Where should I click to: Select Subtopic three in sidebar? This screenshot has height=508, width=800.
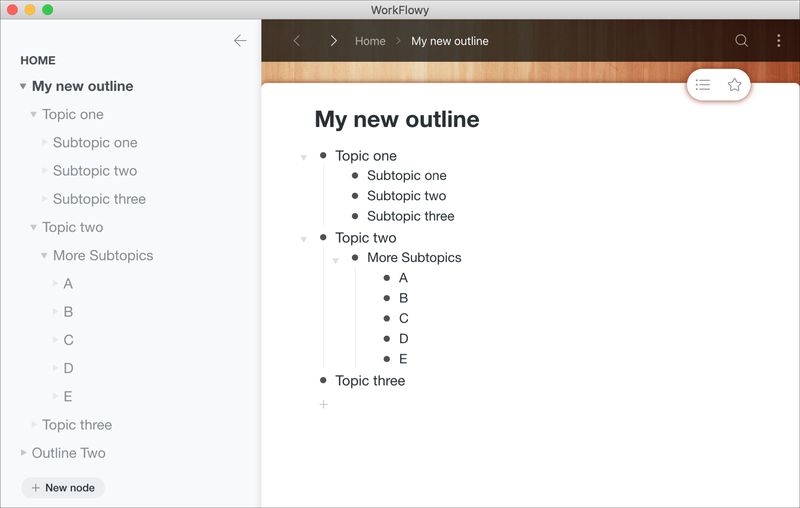99,199
